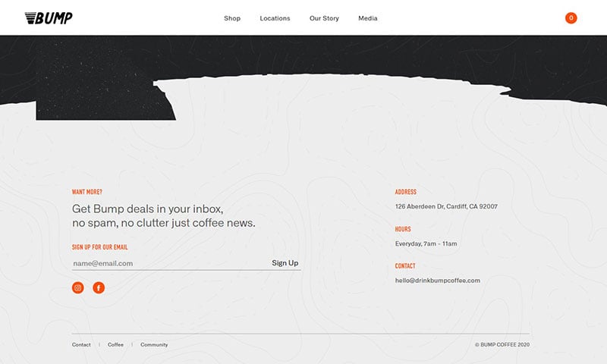This screenshot has height=364, width=607.
Task: Open the Contact footer link
Action: click(x=81, y=344)
